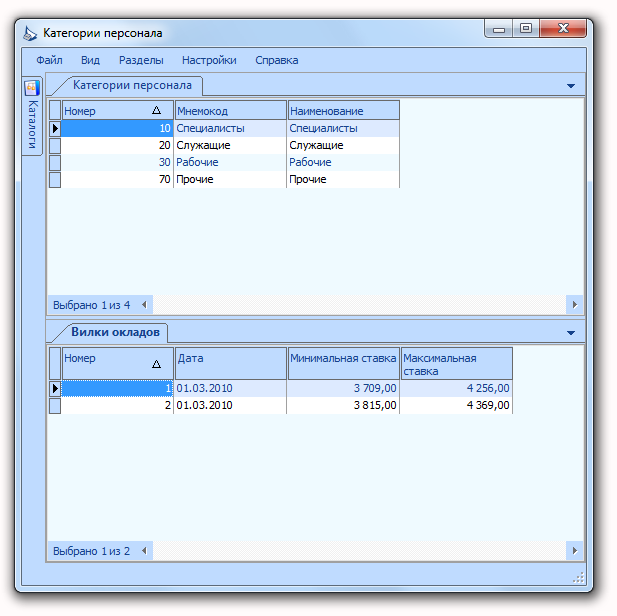Viewport: 617px width, 616px height.
Task: Open the Справка menu
Action: pos(277,60)
